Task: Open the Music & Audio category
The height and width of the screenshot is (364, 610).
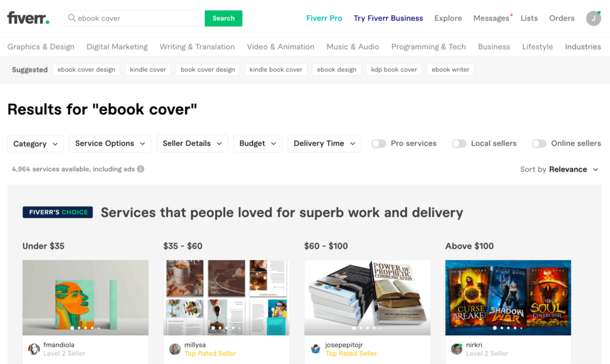Action: pyautogui.click(x=353, y=46)
